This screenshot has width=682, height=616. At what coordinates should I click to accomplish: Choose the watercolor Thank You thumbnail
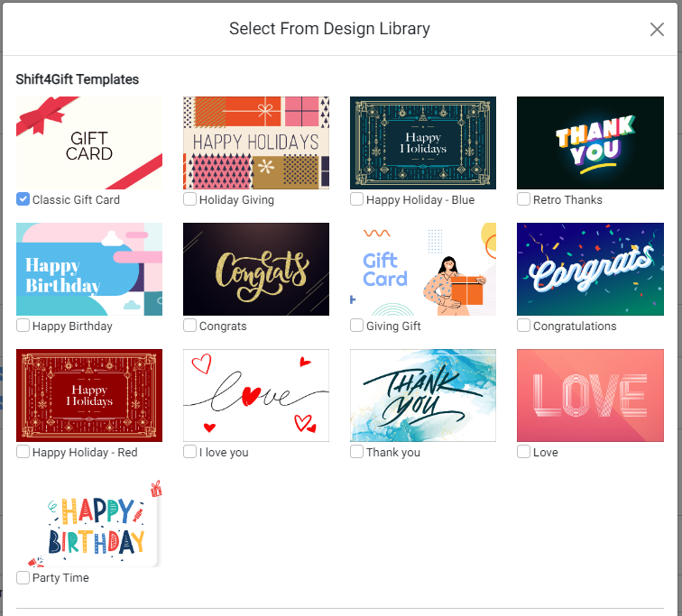pos(423,395)
